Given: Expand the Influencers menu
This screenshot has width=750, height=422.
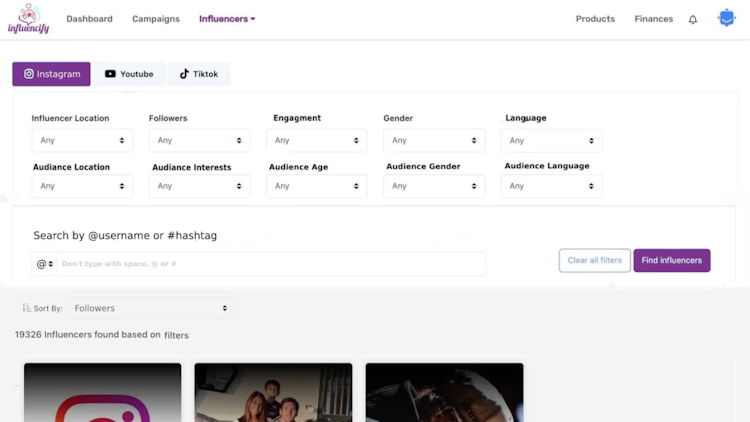Looking at the screenshot, I should [227, 19].
